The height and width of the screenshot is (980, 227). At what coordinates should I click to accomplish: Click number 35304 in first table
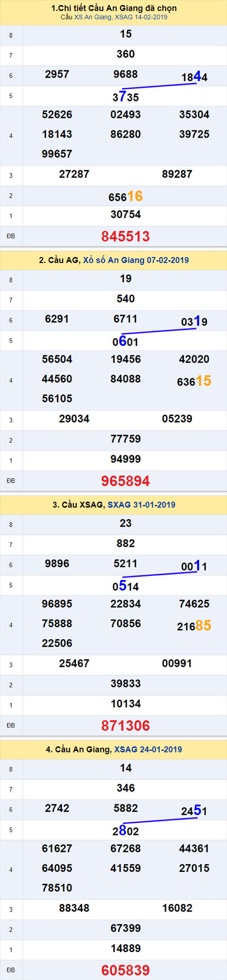[194, 115]
